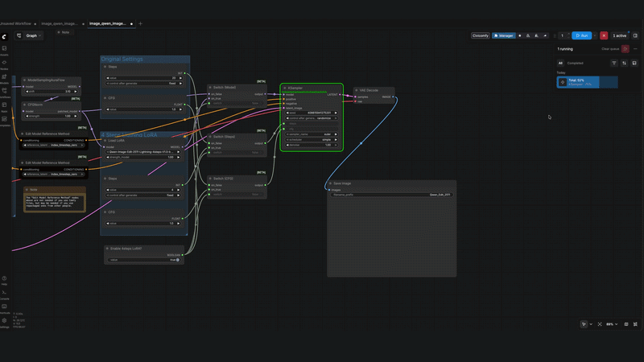644x362 pixels.
Task: Open the Graph mode dropdown
Action: tap(35, 35)
